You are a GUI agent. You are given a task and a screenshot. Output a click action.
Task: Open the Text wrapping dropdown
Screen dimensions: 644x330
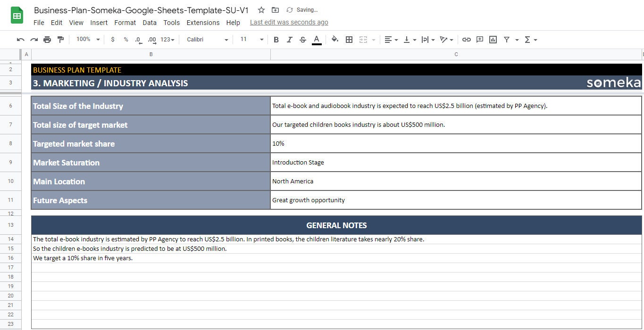click(x=428, y=40)
